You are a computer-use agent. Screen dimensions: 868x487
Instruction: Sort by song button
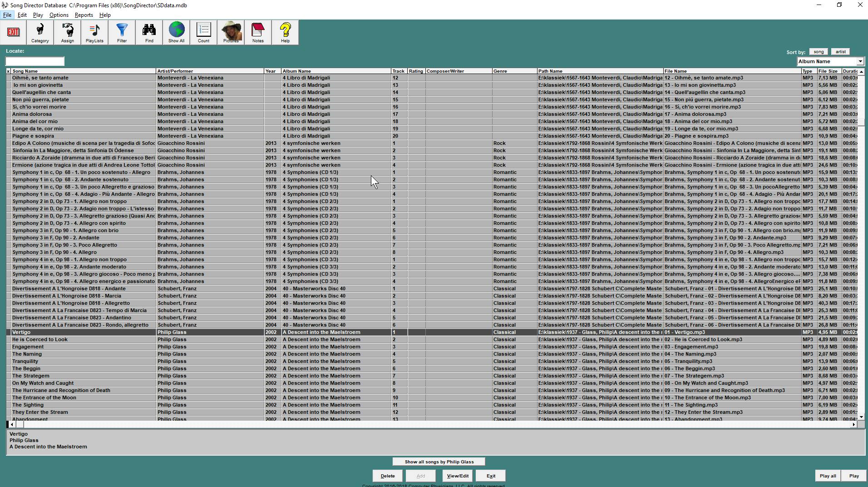click(819, 52)
